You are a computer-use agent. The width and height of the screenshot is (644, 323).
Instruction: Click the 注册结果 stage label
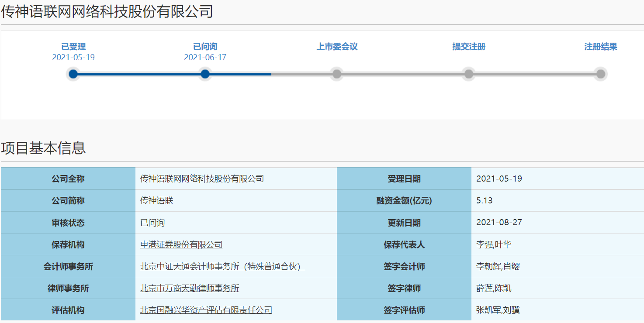click(x=601, y=47)
